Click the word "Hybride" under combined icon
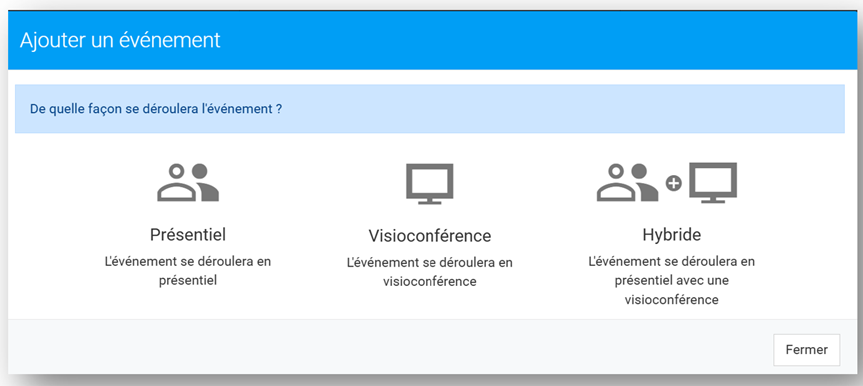Viewport: 863px width, 386px height. pos(671,235)
